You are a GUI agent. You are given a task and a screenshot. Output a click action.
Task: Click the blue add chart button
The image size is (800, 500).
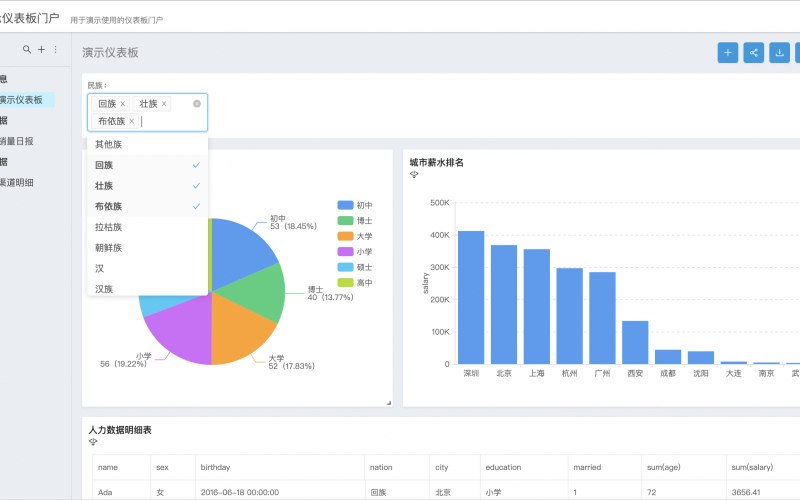tap(728, 53)
